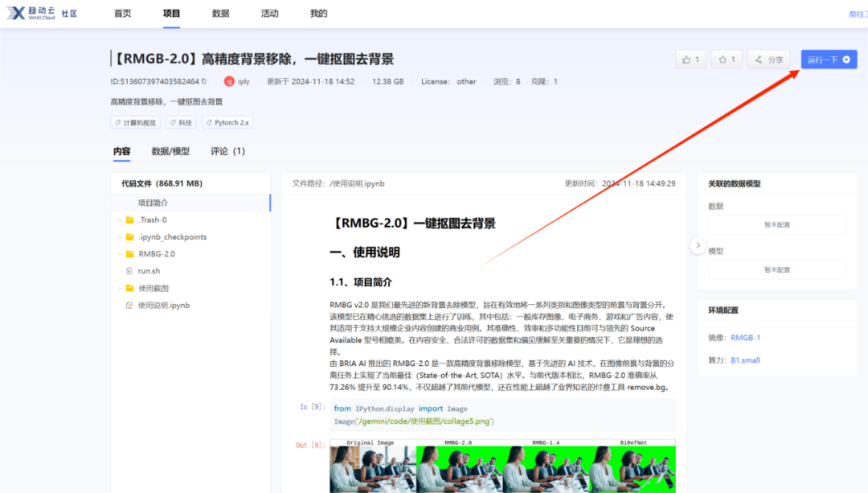The width and height of the screenshot is (868, 493).
Task: Click the 数据 暂未配置 field
Action: pos(776,225)
